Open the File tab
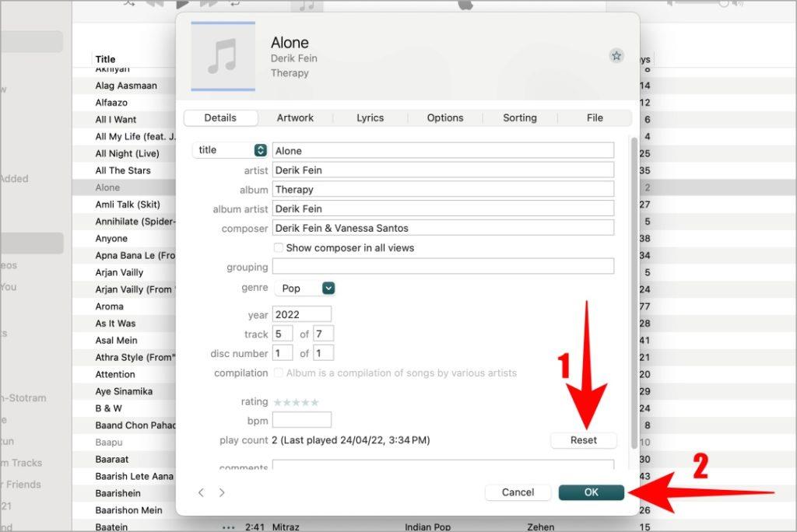This screenshot has height=532, width=797. (x=595, y=117)
